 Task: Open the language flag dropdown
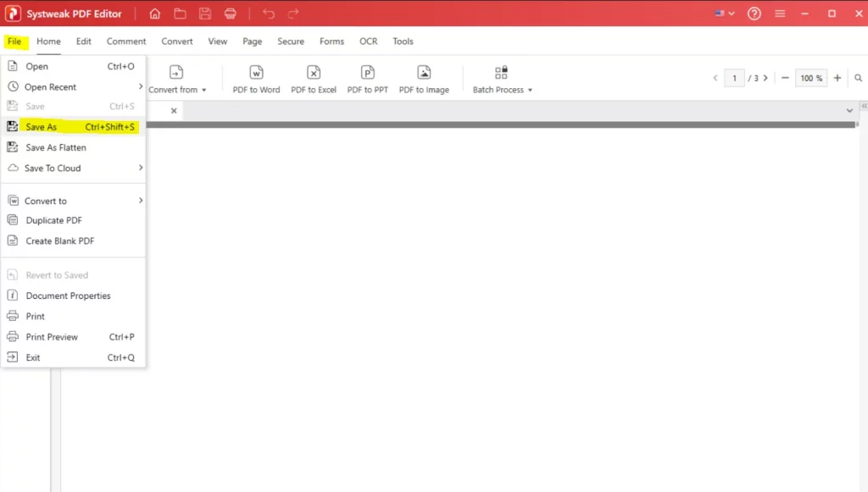(725, 14)
